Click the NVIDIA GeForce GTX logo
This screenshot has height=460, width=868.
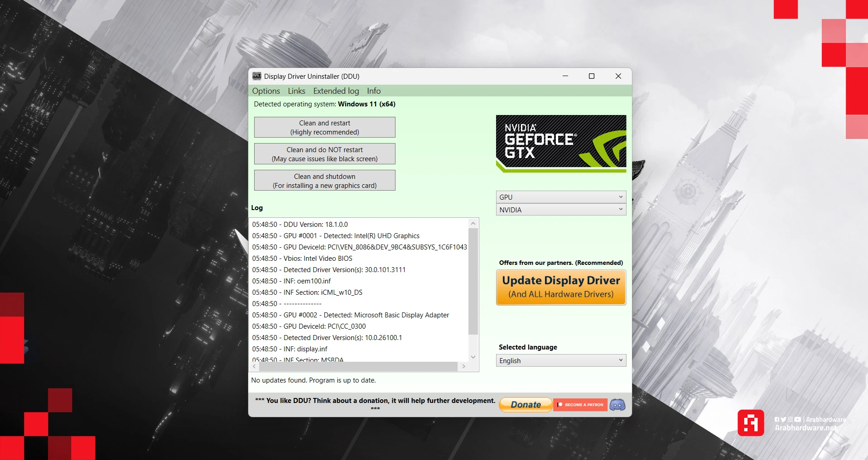point(561,144)
